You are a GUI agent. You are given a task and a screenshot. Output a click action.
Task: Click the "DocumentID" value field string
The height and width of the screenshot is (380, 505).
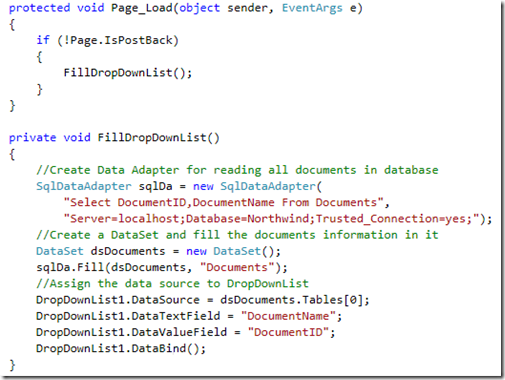pos(288,332)
